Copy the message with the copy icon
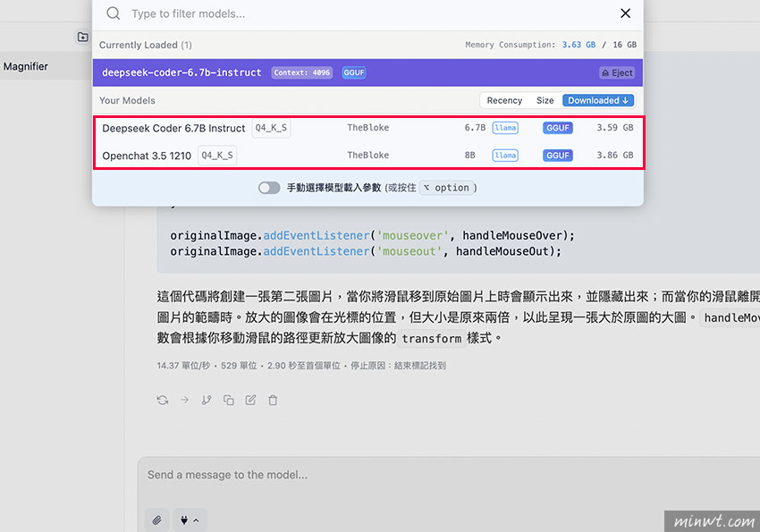The height and width of the screenshot is (532, 760). [229, 401]
